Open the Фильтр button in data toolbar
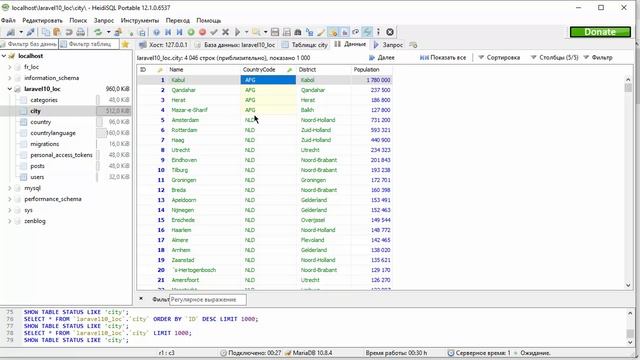The height and width of the screenshot is (360, 640). tap(598, 58)
